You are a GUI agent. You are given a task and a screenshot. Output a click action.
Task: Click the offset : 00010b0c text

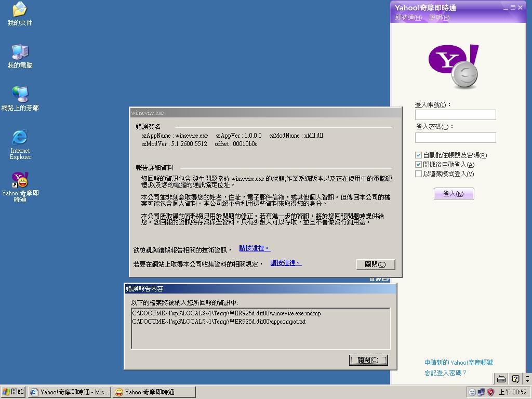coord(236,144)
